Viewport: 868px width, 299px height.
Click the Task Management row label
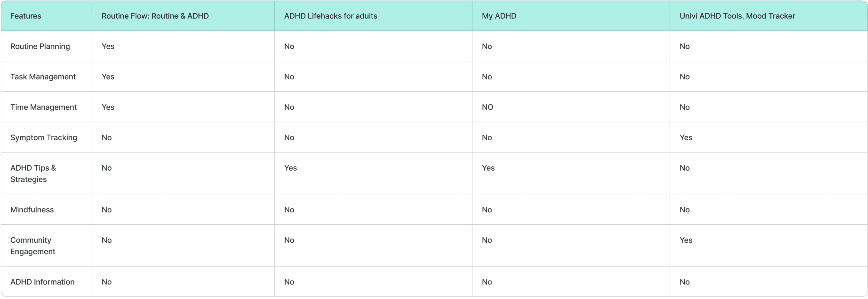point(43,76)
